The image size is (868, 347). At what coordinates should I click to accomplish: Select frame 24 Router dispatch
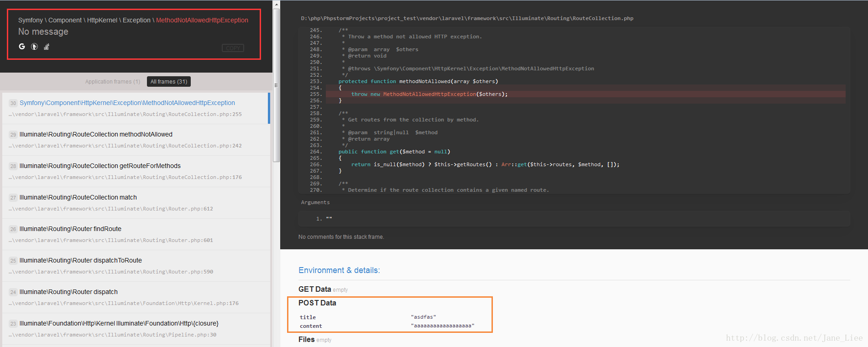point(136,297)
